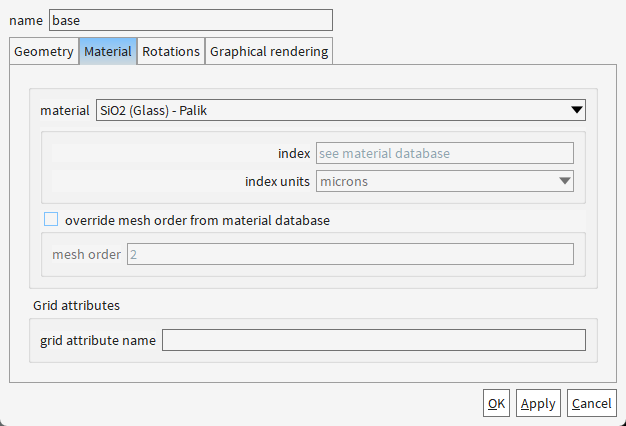626x426 pixels.
Task: Expand the index units microns dropdown
Action: pyautogui.click(x=445, y=181)
